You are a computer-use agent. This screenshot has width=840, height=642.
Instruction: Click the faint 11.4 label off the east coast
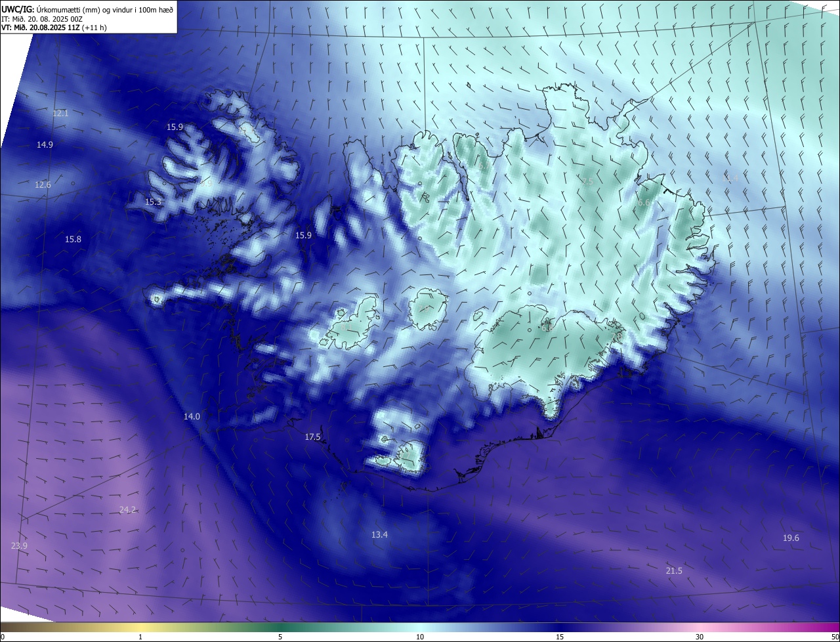click(x=730, y=178)
